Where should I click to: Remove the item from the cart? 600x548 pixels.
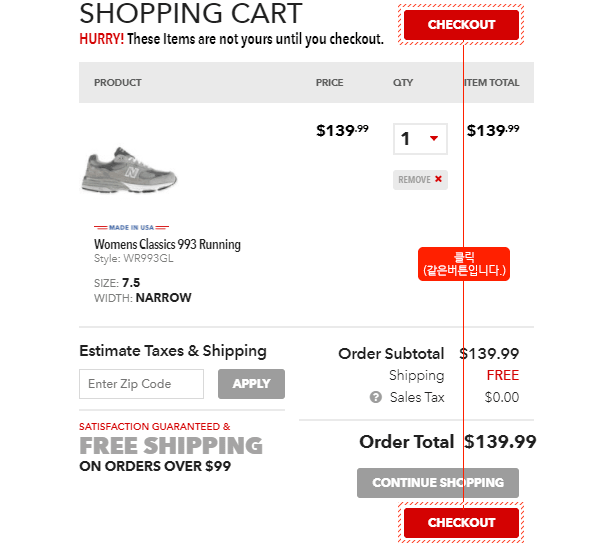tap(420, 180)
